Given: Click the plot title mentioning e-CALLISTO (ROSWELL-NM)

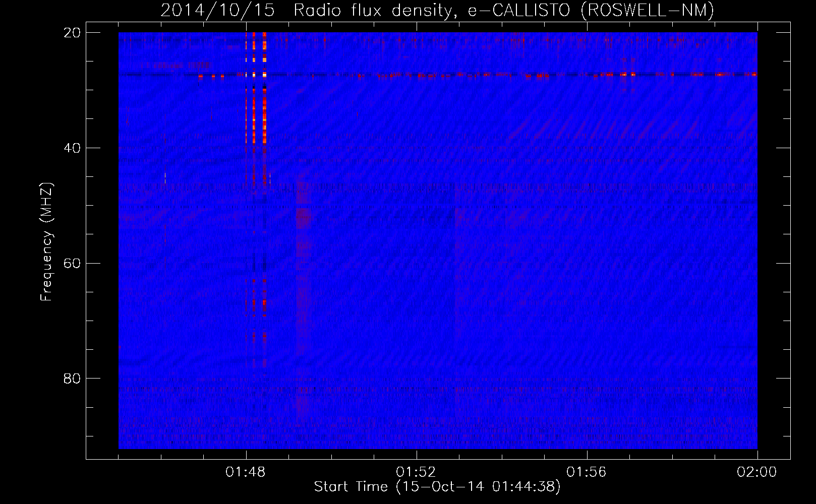Looking at the screenshot, I should (x=438, y=11).
